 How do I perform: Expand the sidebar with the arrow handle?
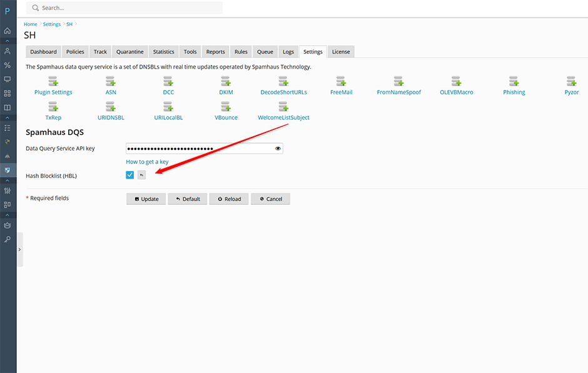pos(20,250)
